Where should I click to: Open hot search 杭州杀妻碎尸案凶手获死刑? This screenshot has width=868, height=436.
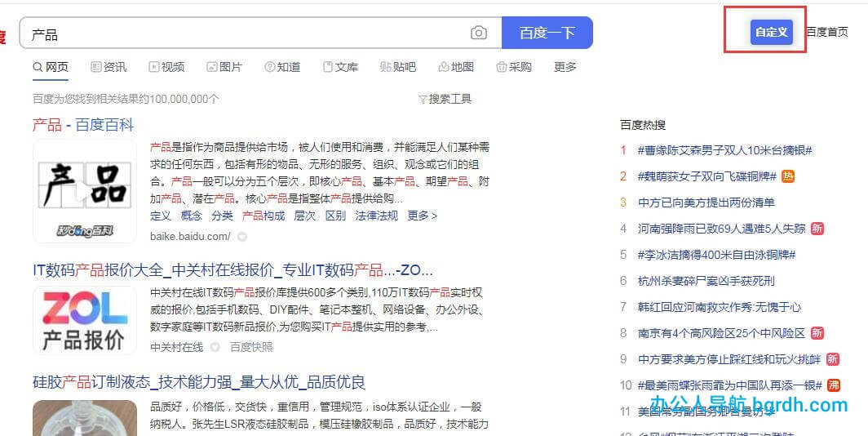point(706,281)
